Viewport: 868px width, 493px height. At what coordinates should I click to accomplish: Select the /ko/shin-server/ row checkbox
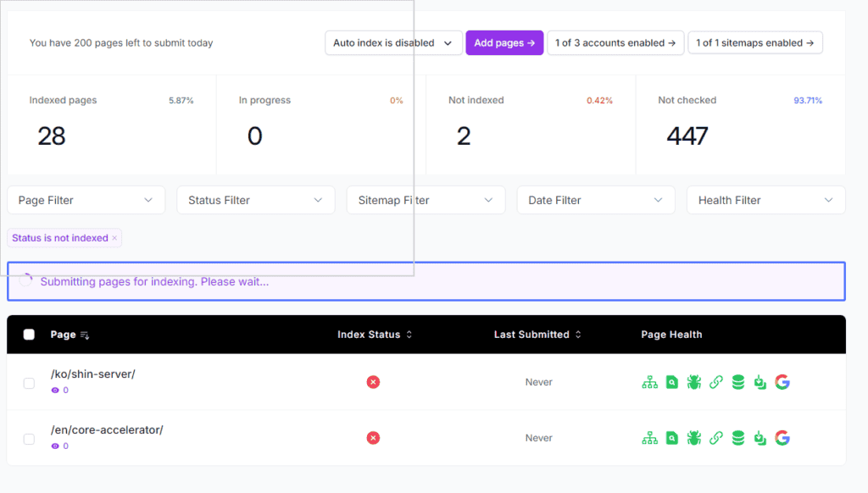(x=29, y=383)
